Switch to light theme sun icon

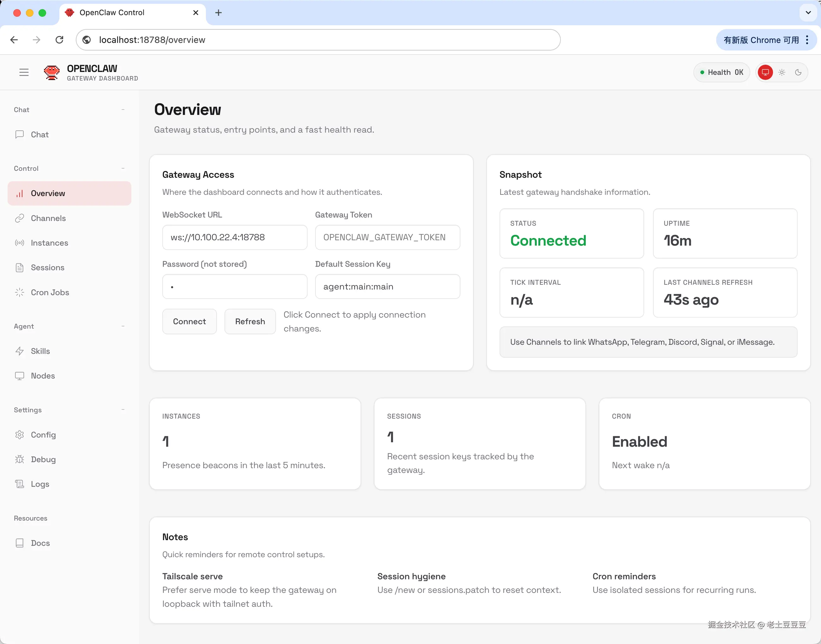782,72
